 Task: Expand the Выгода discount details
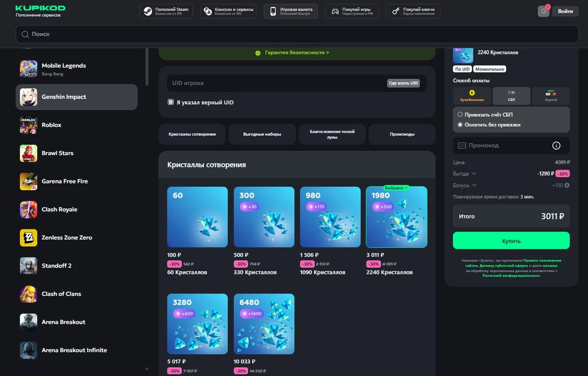pos(465,174)
